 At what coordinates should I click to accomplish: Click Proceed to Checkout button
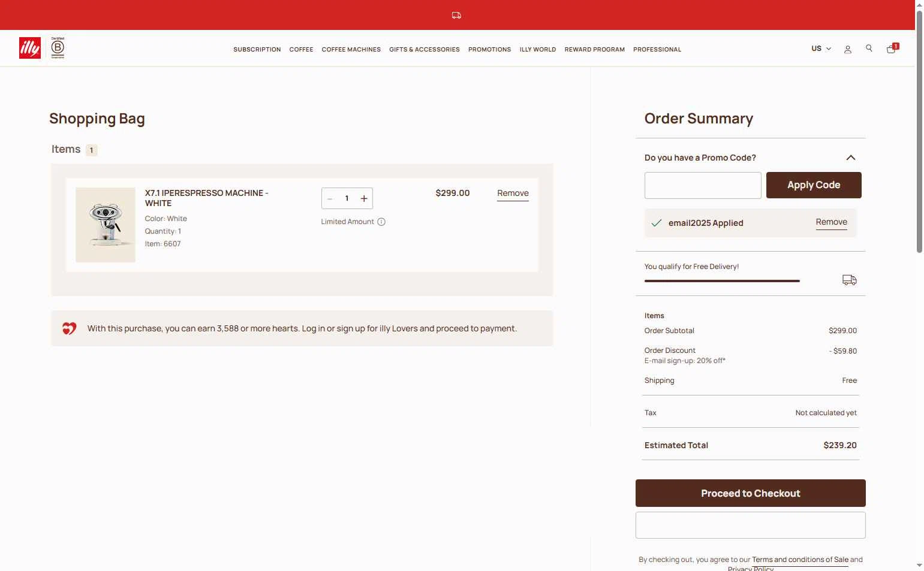click(x=750, y=493)
